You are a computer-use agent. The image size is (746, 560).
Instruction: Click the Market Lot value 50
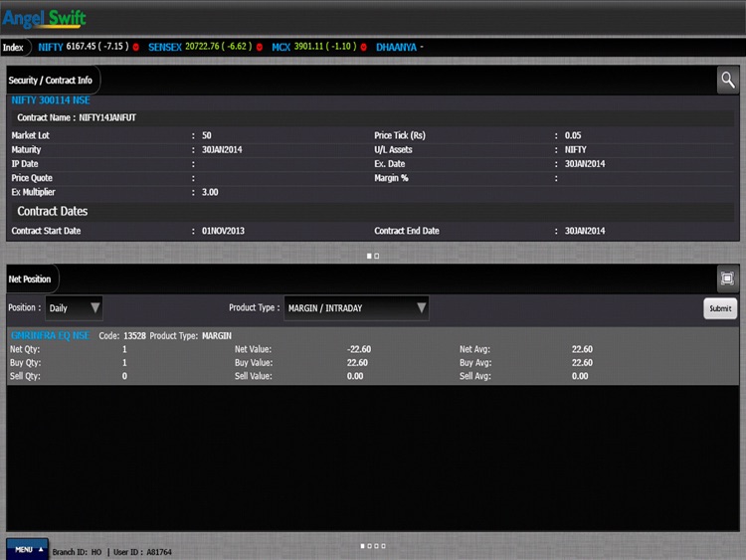click(x=207, y=135)
